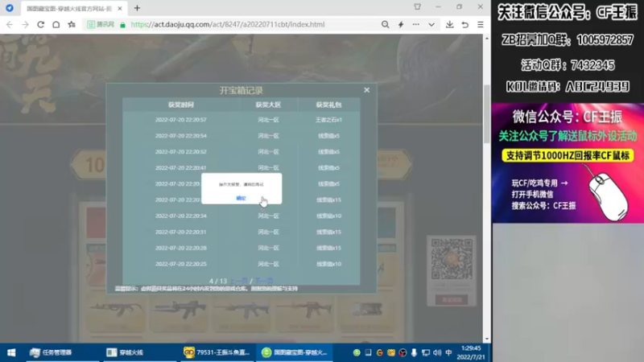
Task: Click the page vertical scrollbar thumb
Action: tap(487, 113)
